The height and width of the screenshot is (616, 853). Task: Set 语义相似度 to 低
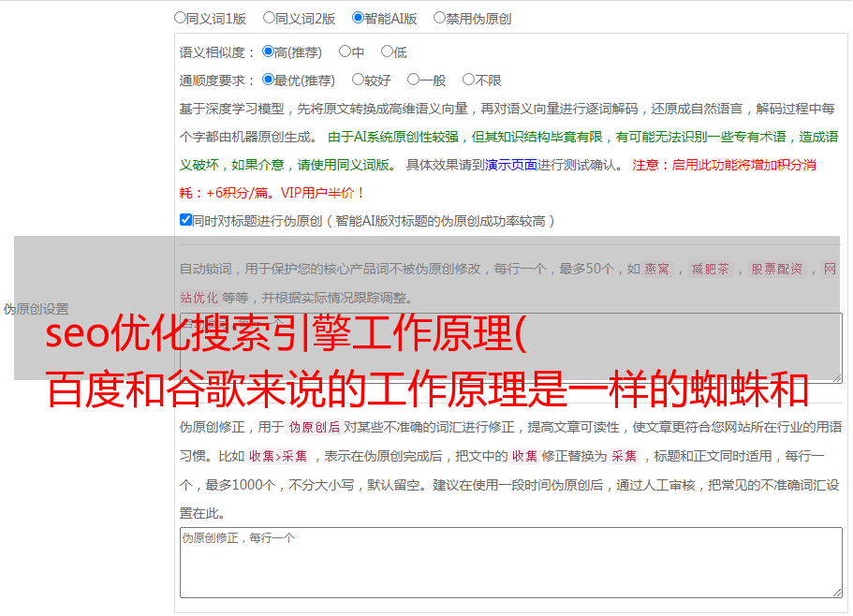point(387,51)
